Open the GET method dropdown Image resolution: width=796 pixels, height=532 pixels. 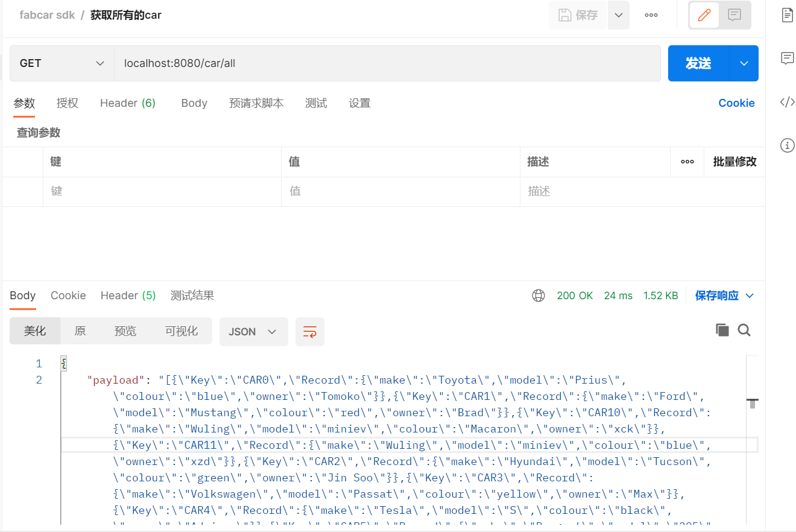click(x=60, y=63)
